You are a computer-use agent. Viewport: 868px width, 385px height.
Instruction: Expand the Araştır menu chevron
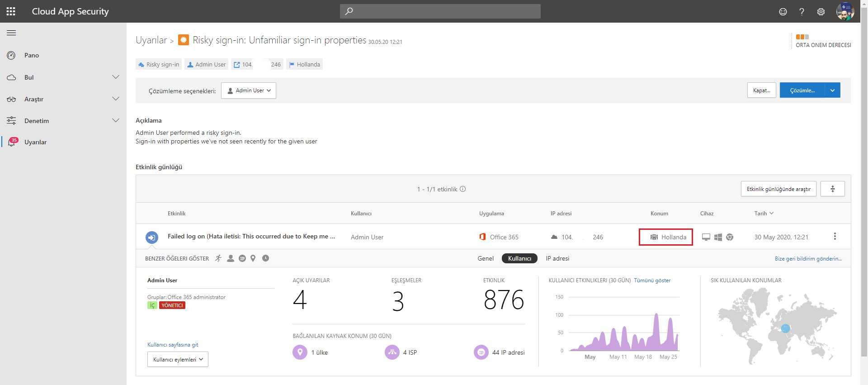pos(116,99)
